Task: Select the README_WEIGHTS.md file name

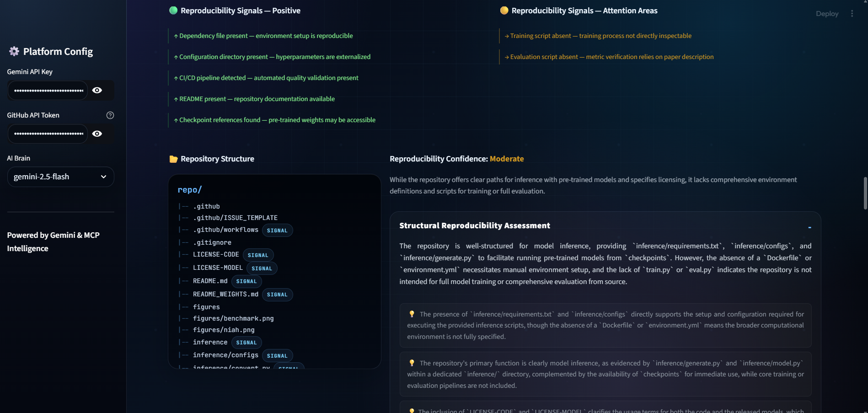Action: click(225, 294)
